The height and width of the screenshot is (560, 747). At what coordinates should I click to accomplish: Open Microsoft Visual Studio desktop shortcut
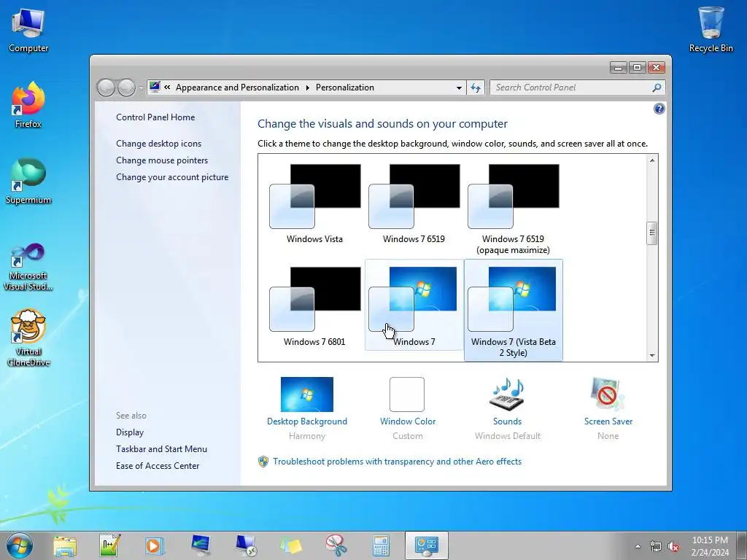point(28,267)
